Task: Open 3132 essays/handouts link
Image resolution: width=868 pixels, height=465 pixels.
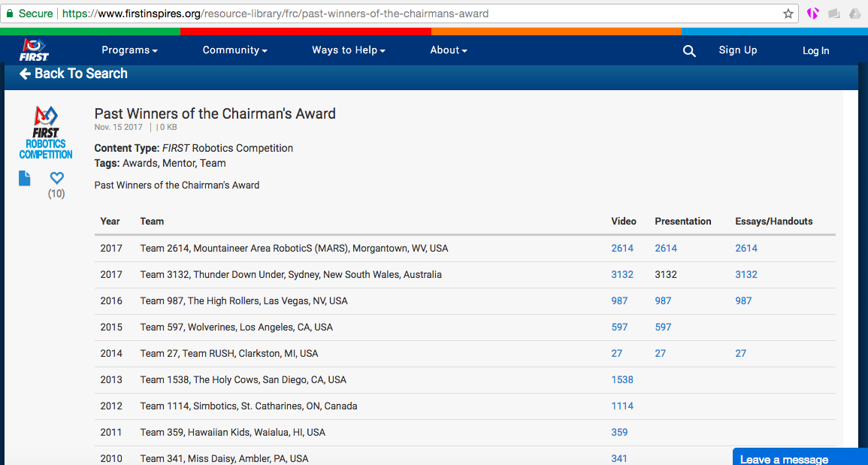Action: [x=746, y=275]
